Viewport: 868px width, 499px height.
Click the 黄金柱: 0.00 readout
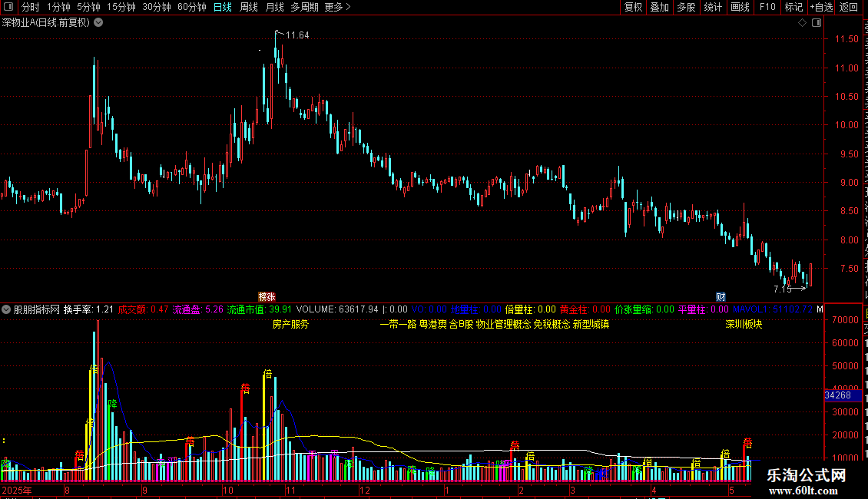(585, 310)
